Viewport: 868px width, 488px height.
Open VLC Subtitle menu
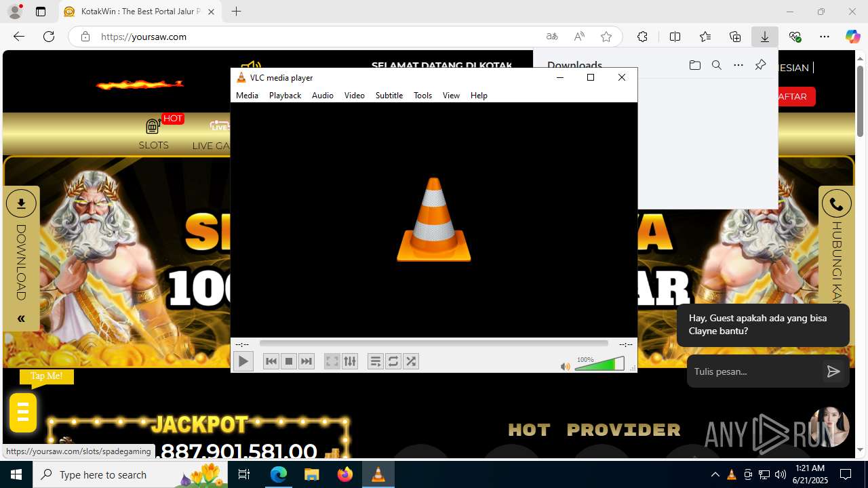(x=389, y=96)
